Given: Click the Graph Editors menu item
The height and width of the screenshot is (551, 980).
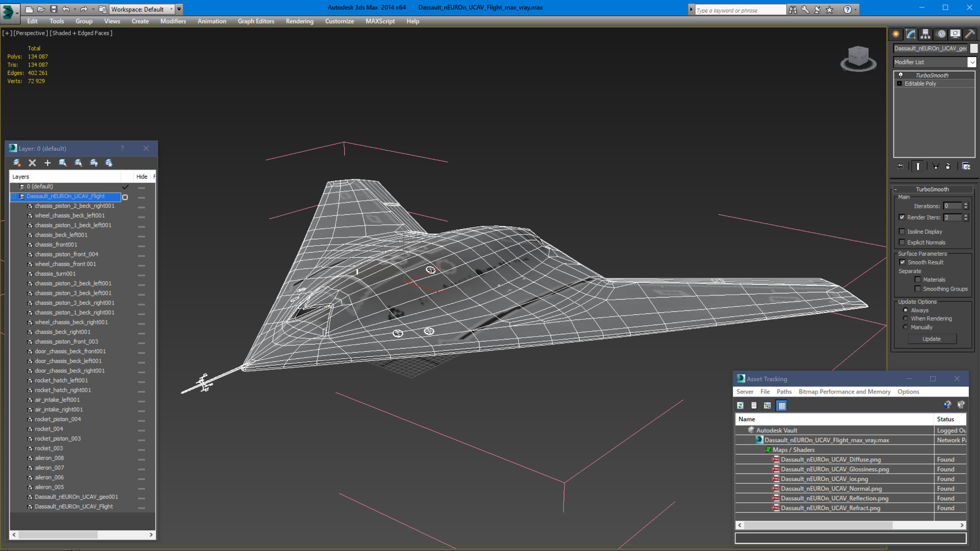Looking at the screenshot, I should pyautogui.click(x=256, y=21).
